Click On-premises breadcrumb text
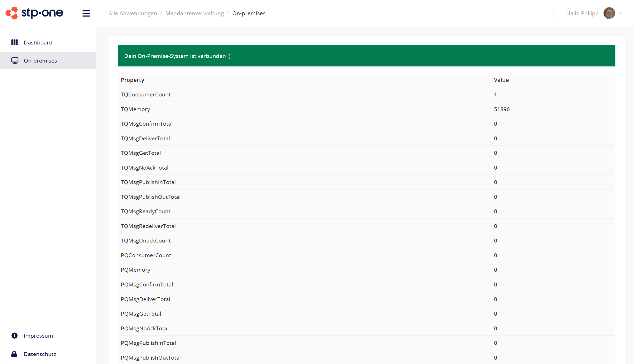The image size is (633, 364). pyautogui.click(x=249, y=13)
